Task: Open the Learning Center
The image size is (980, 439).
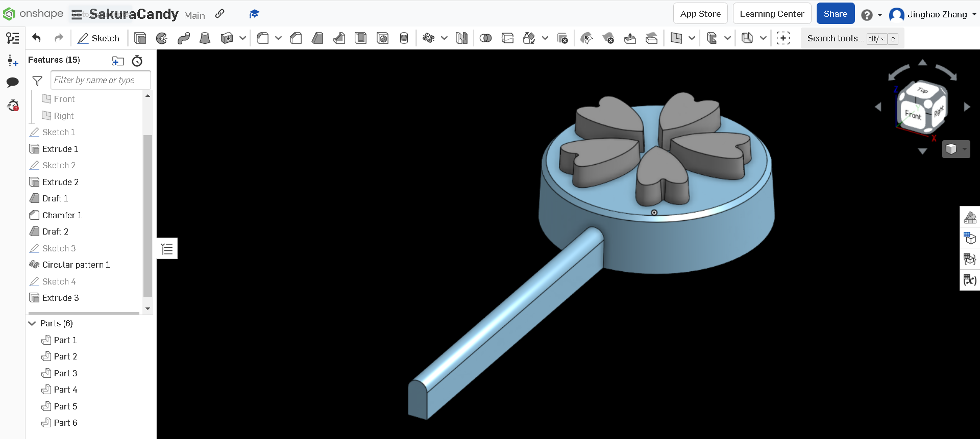Action: (772, 14)
